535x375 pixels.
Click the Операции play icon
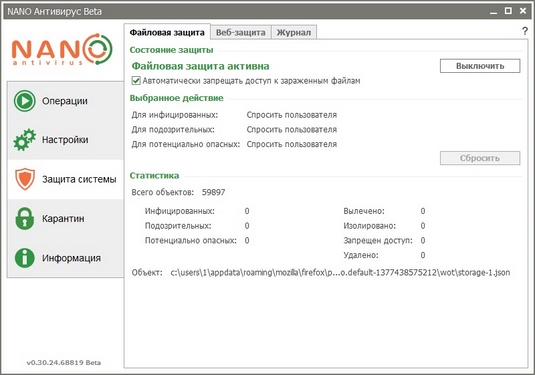(25, 101)
